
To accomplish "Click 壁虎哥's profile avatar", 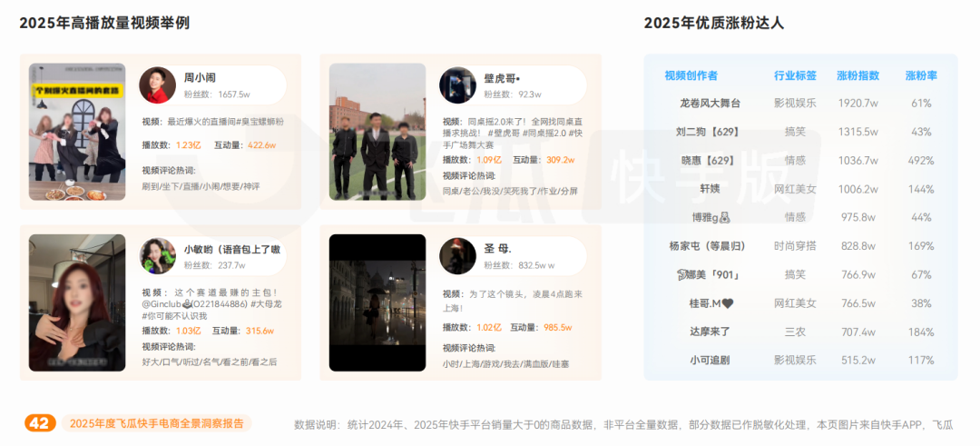I will click(457, 85).
